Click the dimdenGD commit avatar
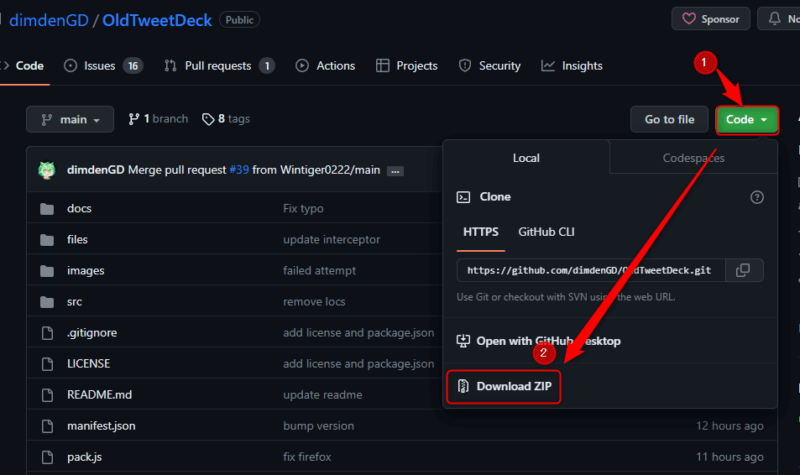800x475 pixels. pyautogui.click(x=47, y=170)
